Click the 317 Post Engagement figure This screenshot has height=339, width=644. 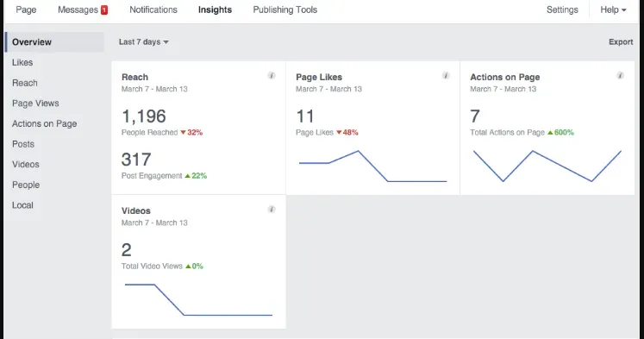tap(136, 160)
